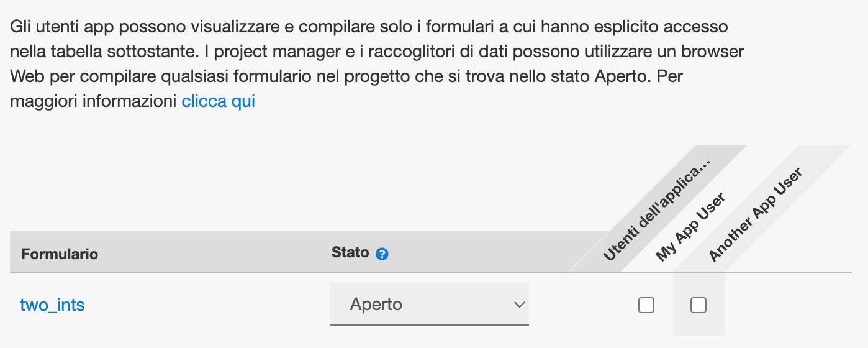This screenshot has width=868, height=348.
Task: Click the chevron arrow on the Aperto selector
Action: pyautogui.click(x=518, y=304)
